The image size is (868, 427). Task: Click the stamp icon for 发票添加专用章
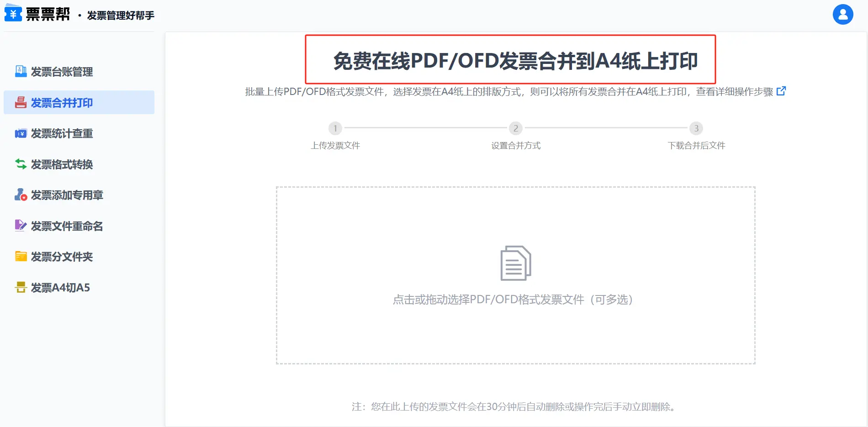pyautogui.click(x=21, y=195)
